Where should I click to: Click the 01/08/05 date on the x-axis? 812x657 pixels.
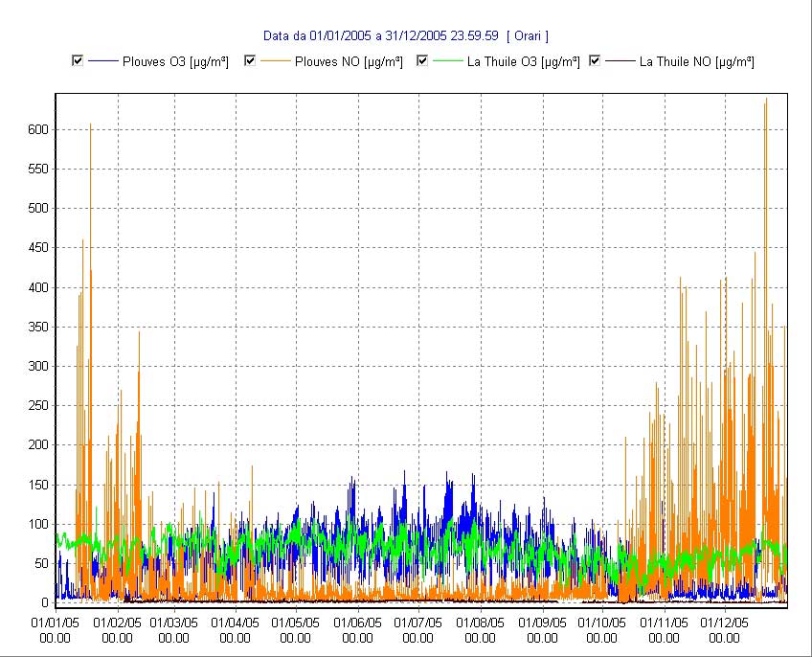pos(480,623)
